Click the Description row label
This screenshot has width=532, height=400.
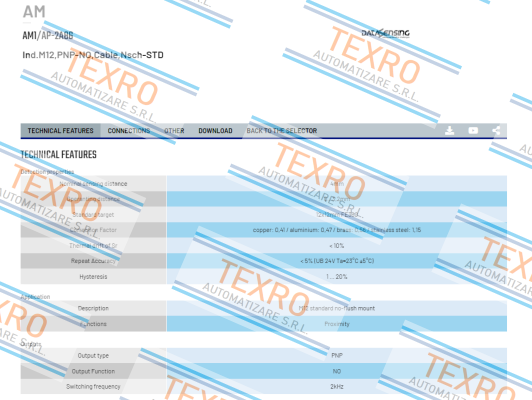(x=93, y=308)
